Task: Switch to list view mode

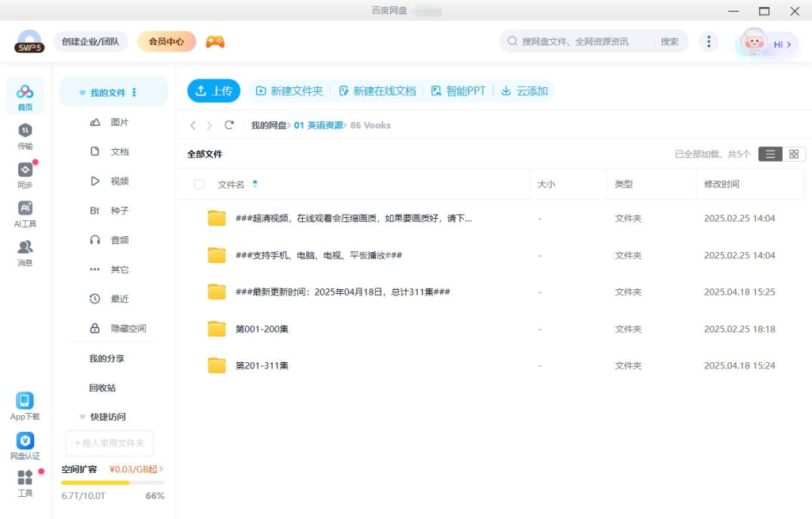Action: click(770, 155)
